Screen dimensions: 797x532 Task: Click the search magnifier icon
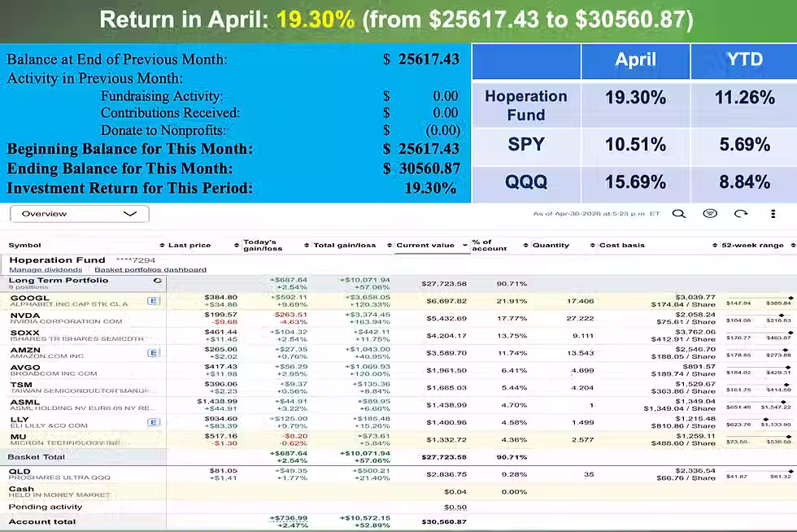point(678,214)
